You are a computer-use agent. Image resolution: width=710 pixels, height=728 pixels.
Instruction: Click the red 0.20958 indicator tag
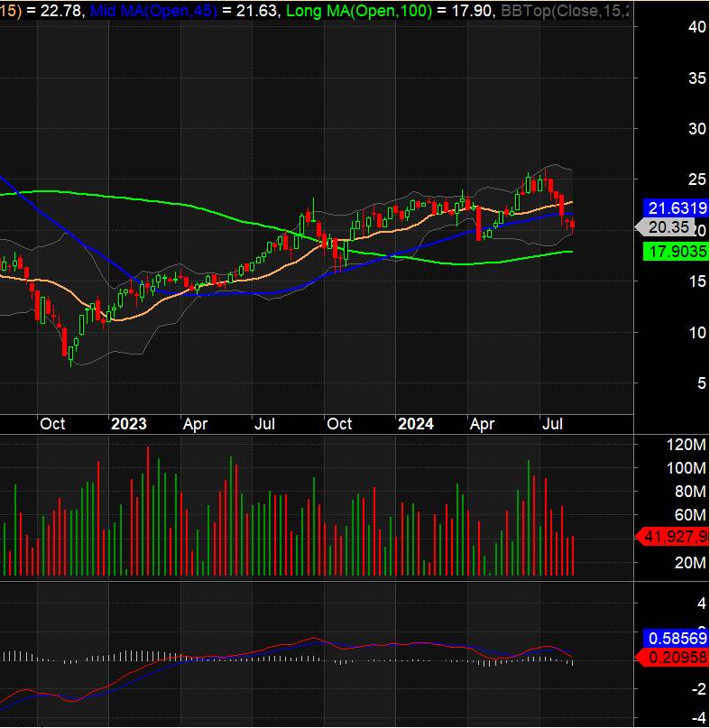point(675,659)
